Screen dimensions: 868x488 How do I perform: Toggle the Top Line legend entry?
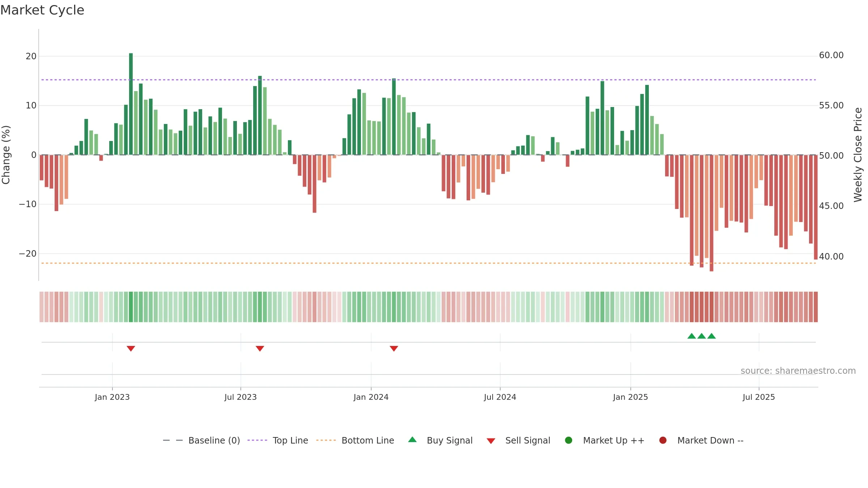pos(278,440)
